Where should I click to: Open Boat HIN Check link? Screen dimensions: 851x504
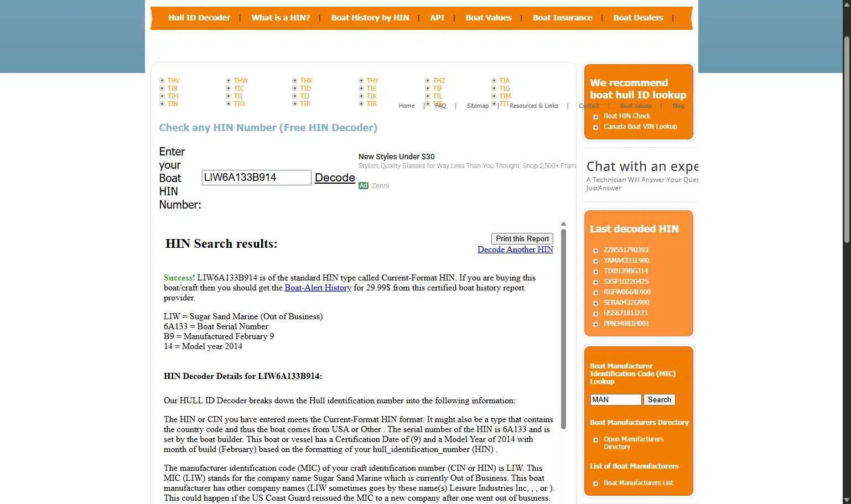627,116
